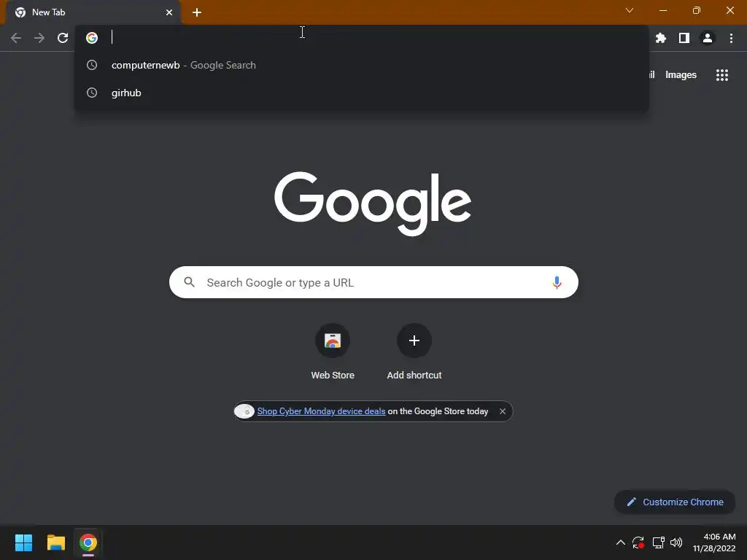Click the Search Google or type a URL box

[373, 282]
